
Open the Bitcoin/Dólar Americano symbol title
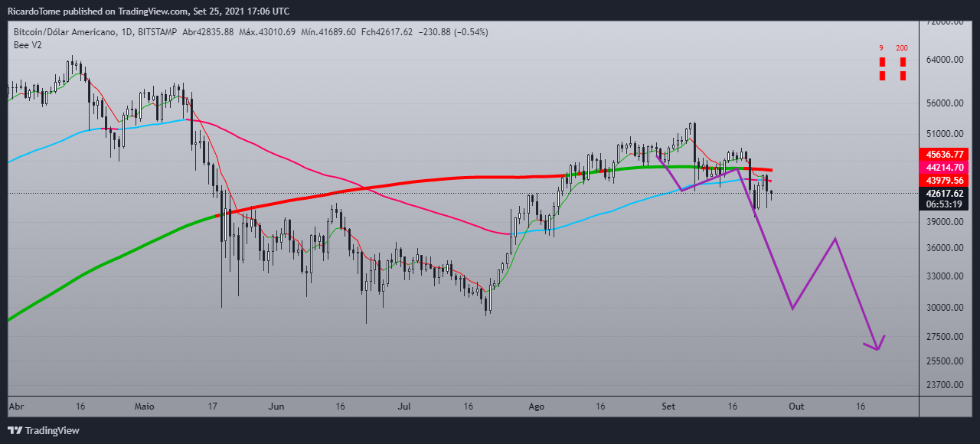click(x=65, y=32)
